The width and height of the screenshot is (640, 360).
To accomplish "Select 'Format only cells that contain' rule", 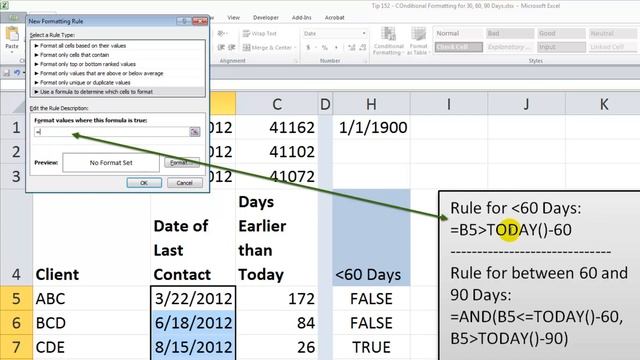I will tap(118, 55).
